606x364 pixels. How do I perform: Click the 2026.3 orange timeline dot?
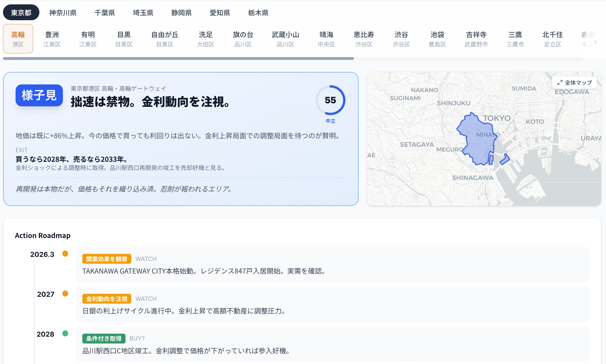[65, 254]
